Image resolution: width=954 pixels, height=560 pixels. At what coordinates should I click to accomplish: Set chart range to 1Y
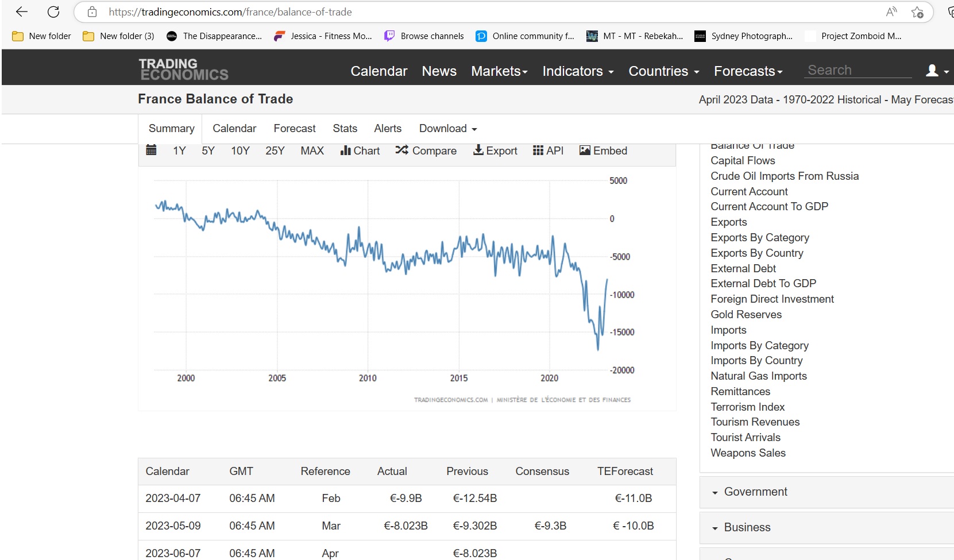point(179,150)
